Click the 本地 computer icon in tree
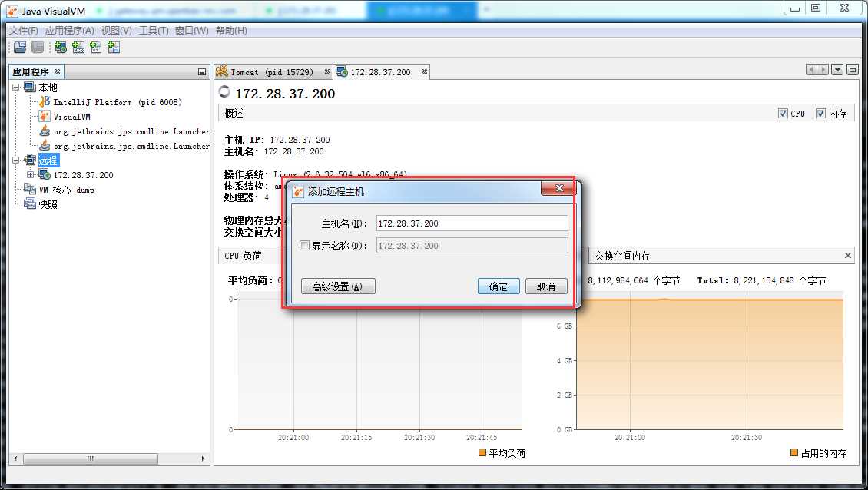This screenshot has width=868, height=490. pos(30,87)
